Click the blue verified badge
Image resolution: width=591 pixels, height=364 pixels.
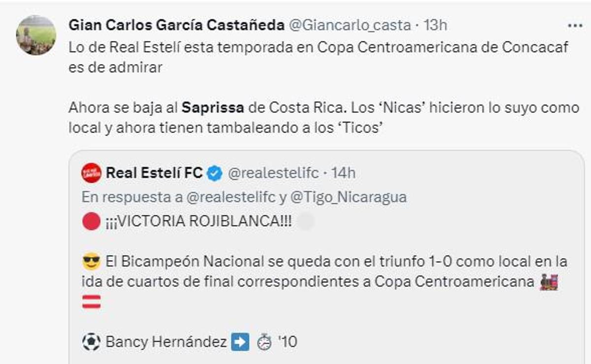215,173
